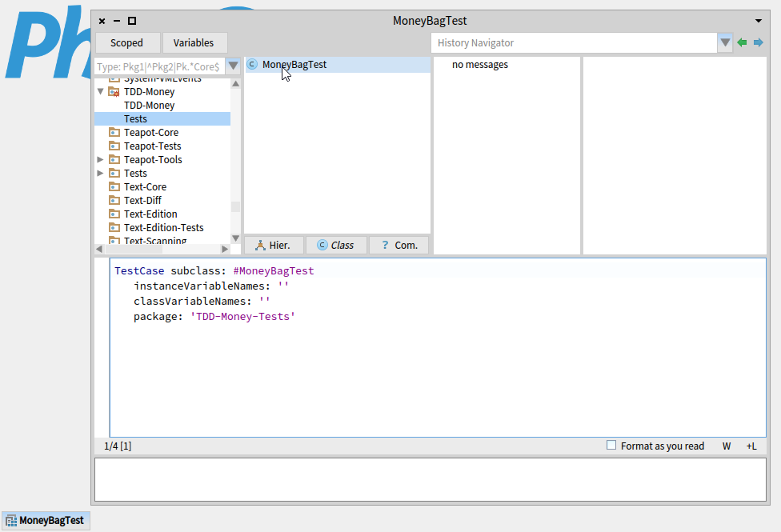Viewport: 781px width, 532px height.
Task: Collapse the TDD-Money package tree
Action: 101,92
